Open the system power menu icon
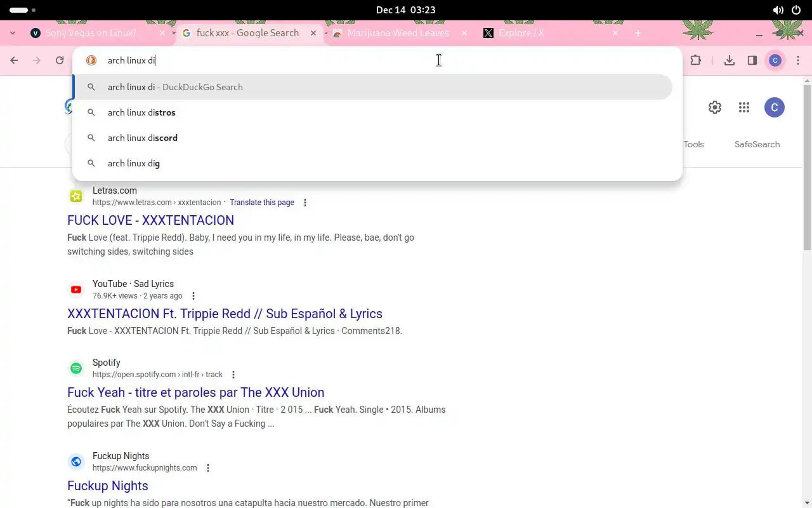The height and width of the screenshot is (508, 812). pyautogui.click(x=797, y=10)
